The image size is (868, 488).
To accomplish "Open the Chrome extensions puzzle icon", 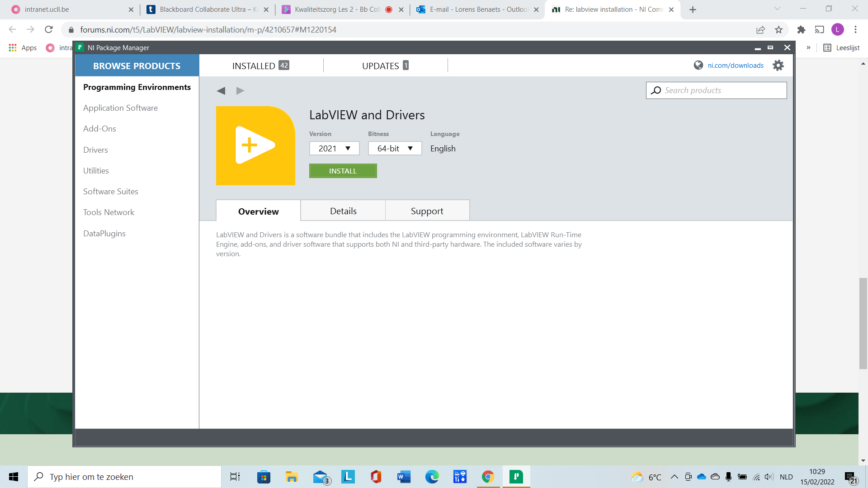I will coord(801,30).
